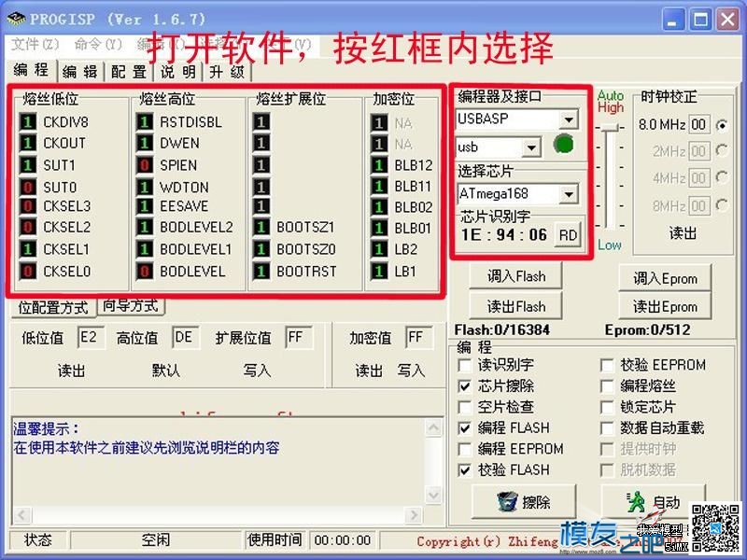Toggle the SPIEN fuse bit
Screen dimensions: 747x560
(x=145, y=165)
